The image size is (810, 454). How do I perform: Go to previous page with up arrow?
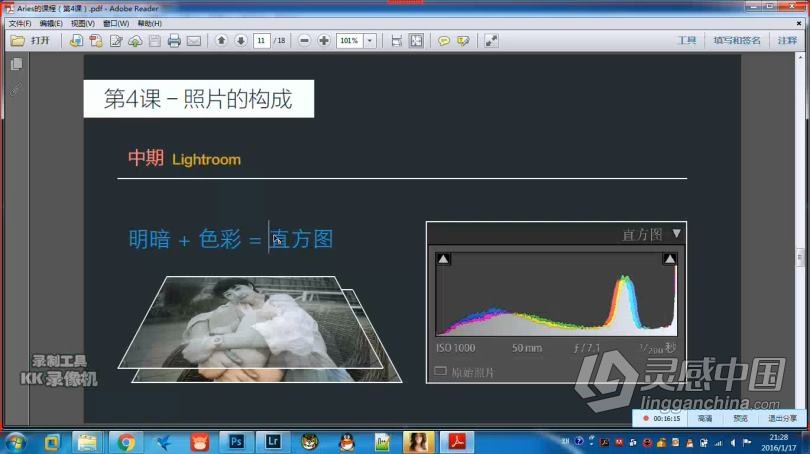click(x=221, y=40)
